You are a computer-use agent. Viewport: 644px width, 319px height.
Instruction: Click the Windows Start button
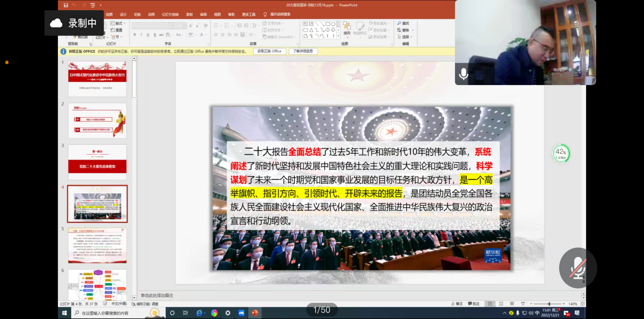65,313
